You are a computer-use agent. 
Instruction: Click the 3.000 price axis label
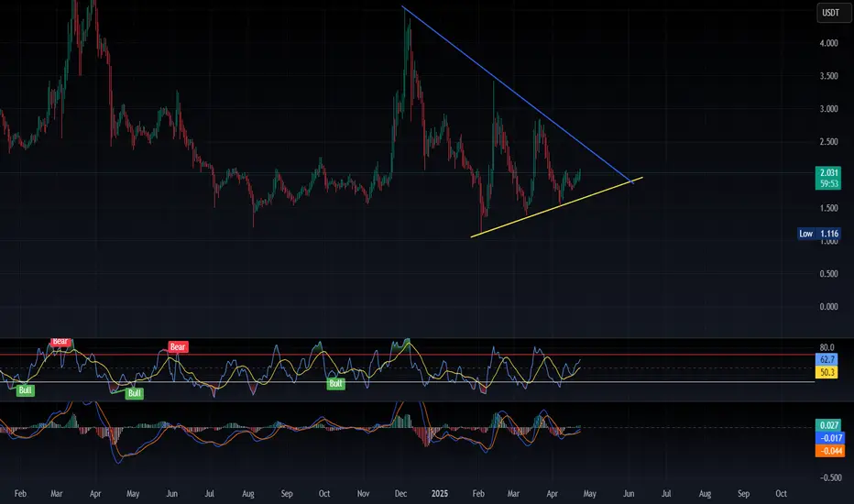tap(828, 109)
